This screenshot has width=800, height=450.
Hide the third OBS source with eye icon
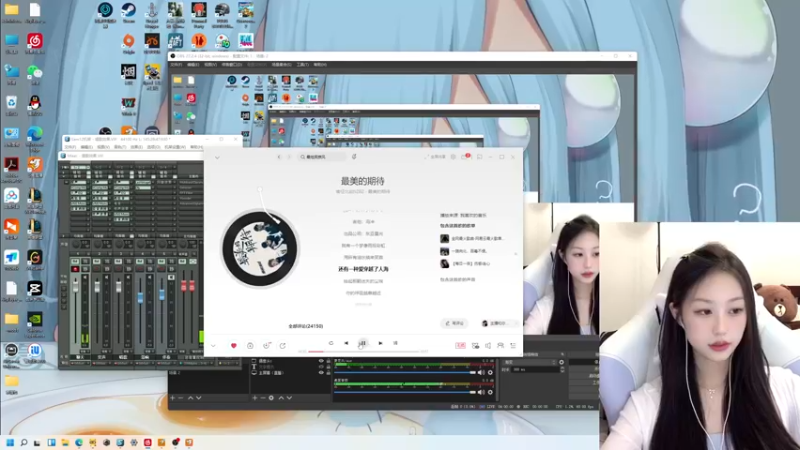coord(321,373)
